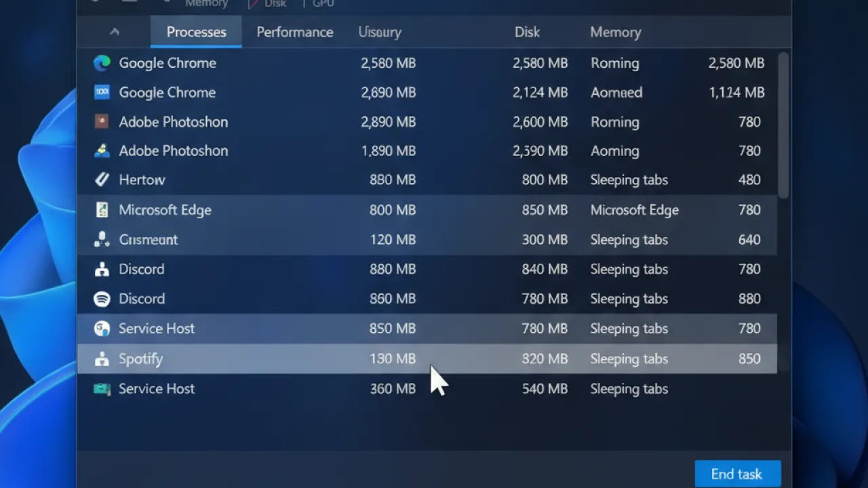Click Sleeping tabs status in Hertow row
This screenshot has width=868, height=488.
click(629, 180)
